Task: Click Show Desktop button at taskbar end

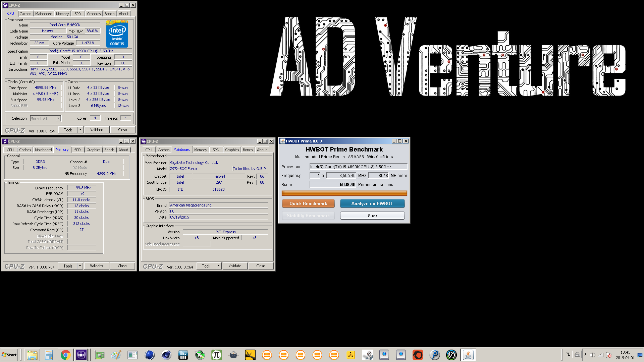Action: [640, 355]
